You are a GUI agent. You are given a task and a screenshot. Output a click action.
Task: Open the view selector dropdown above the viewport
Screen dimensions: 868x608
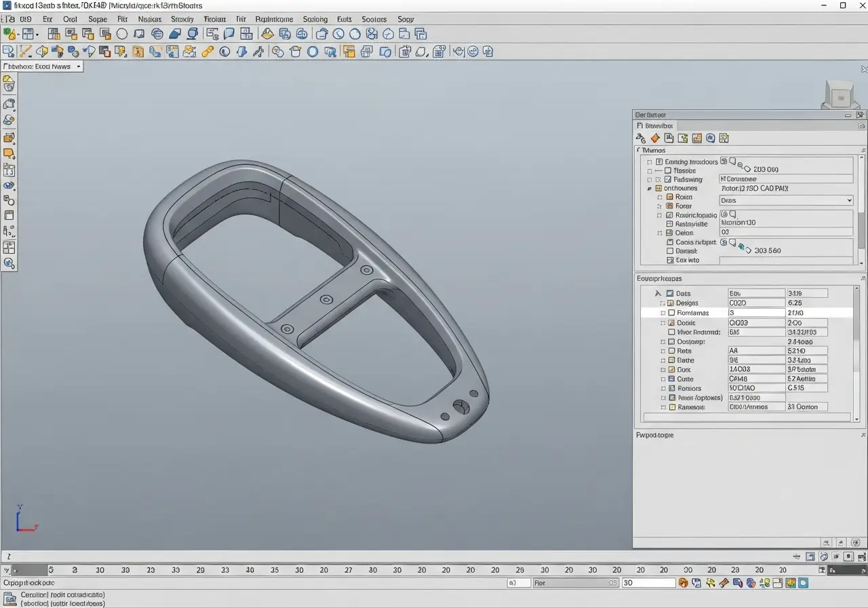coord(42,66)
